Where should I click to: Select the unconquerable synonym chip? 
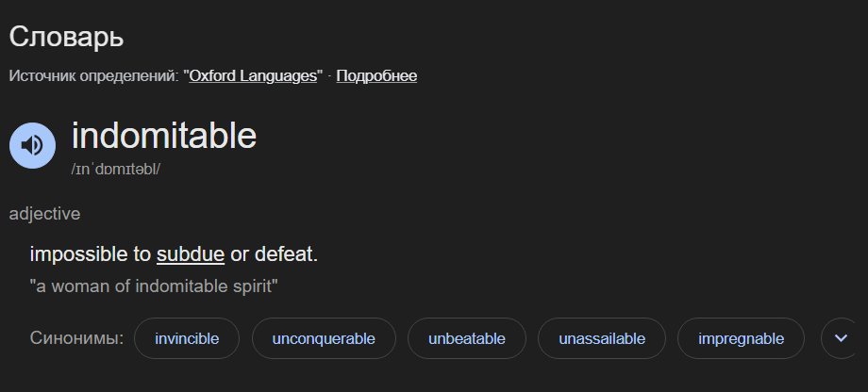(324, 338)
